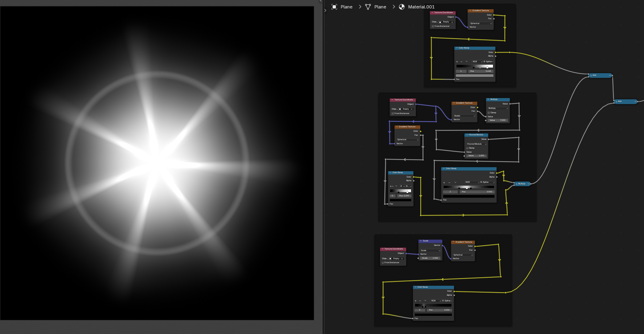Click the Value 7.000 field on Multiply node
The image size is (644, 334).
(498, 120)
